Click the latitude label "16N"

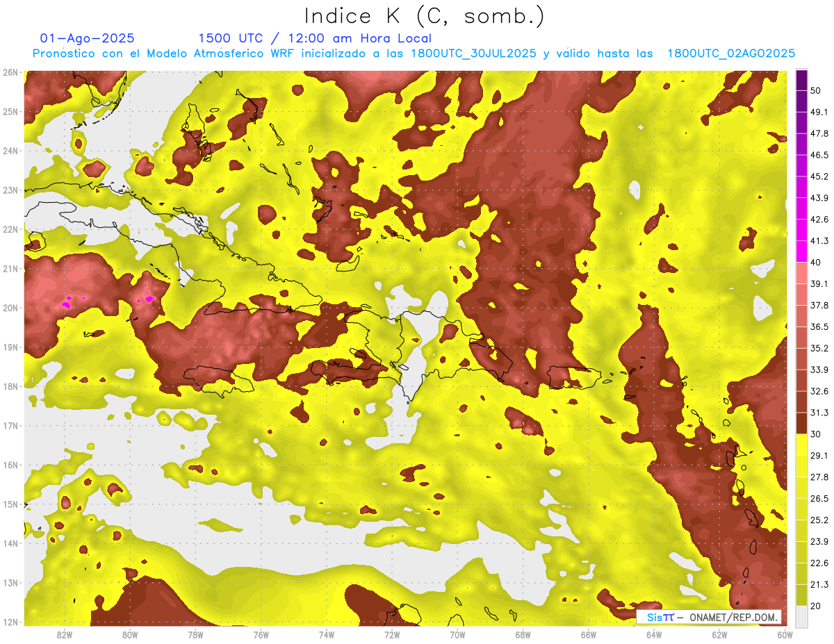tap(10, 465)
